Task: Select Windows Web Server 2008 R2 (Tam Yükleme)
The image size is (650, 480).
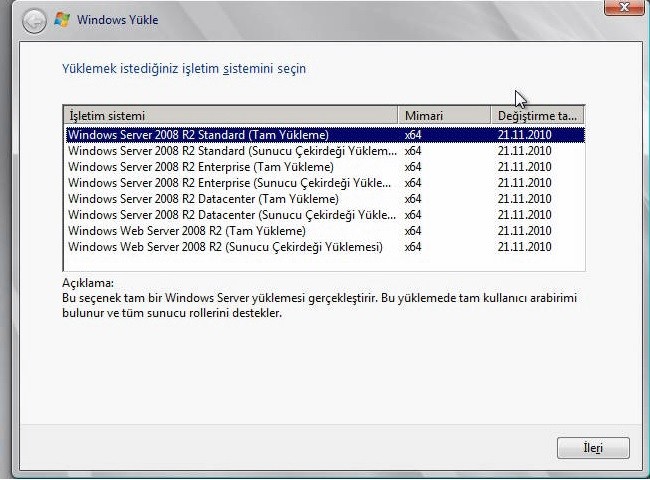Action: [x=324, y=231]
